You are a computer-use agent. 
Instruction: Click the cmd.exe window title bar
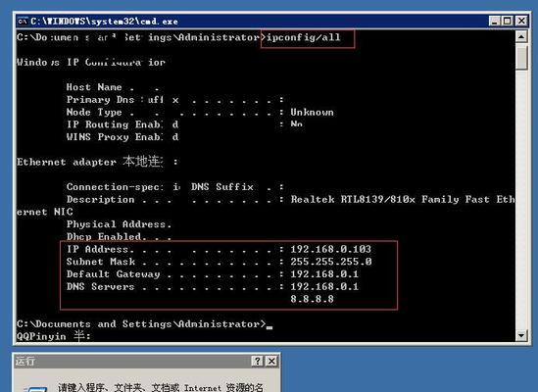(254, 22)
